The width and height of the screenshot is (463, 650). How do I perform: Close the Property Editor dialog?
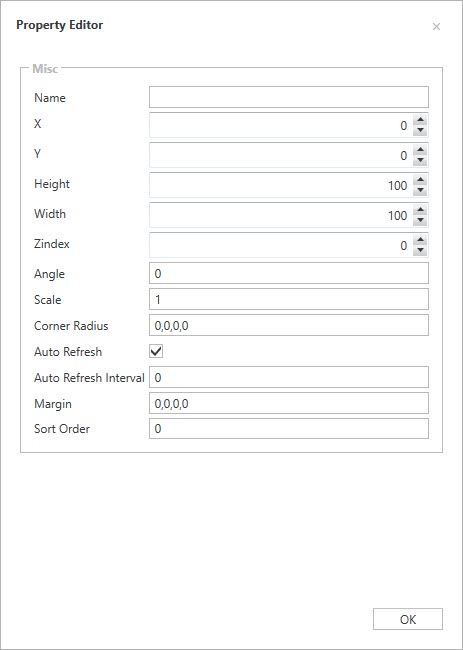coord(436,27)
